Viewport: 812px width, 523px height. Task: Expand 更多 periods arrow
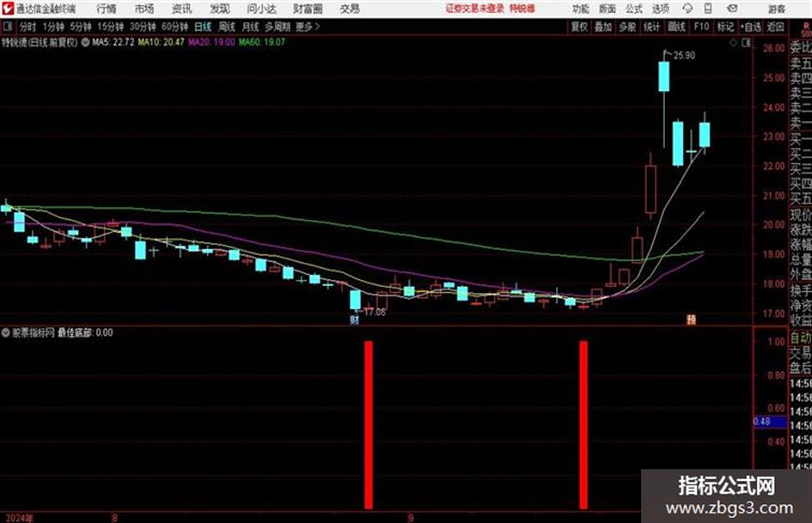tap(308, 27)
